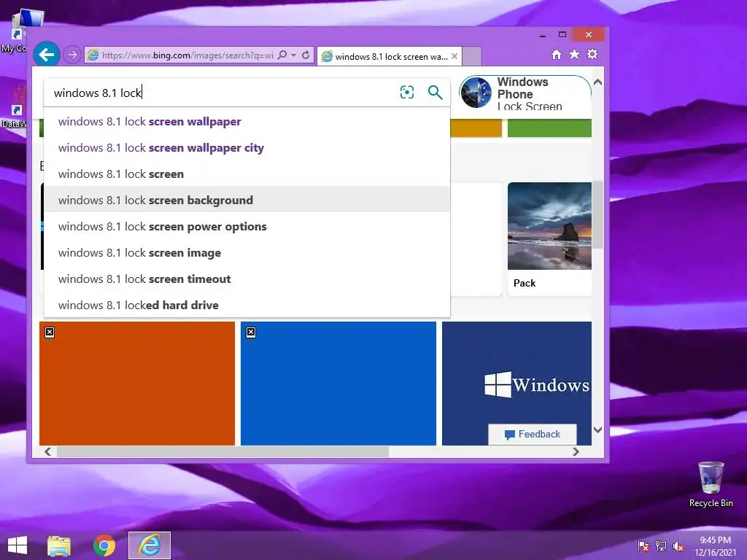
Task: Click the vertical scrollbar down arrow
Action: 597,429
